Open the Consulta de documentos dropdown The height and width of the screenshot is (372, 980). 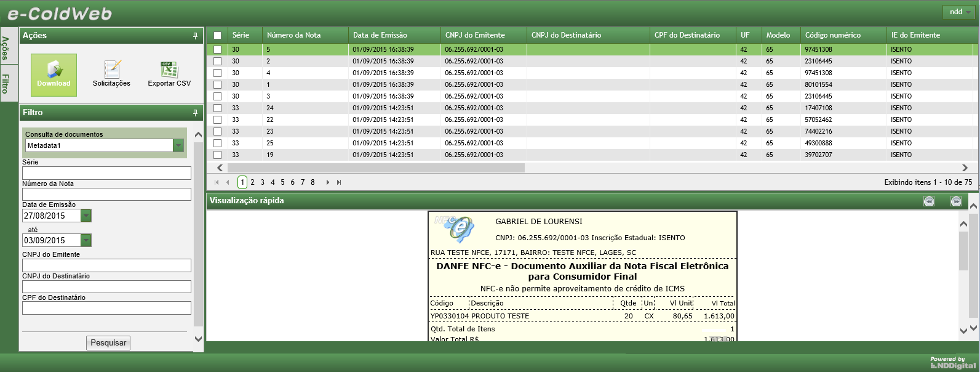click(178, 145)
